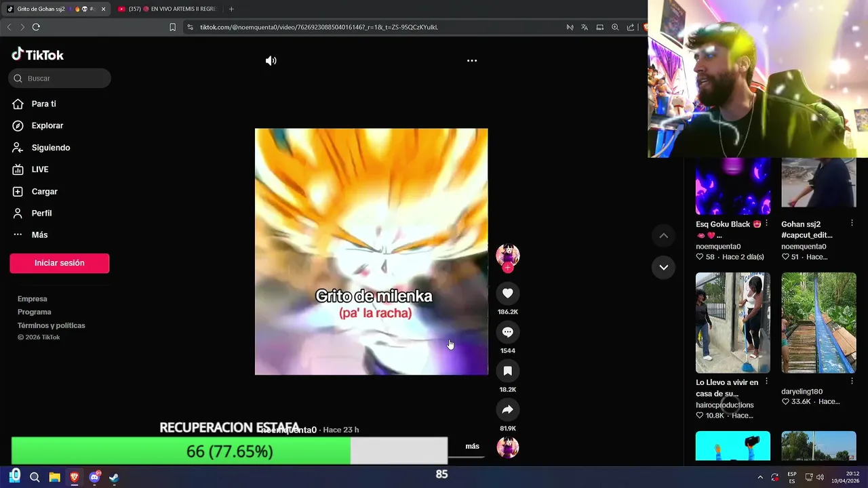Open Discord from the taskbar

tap(94, 477)
